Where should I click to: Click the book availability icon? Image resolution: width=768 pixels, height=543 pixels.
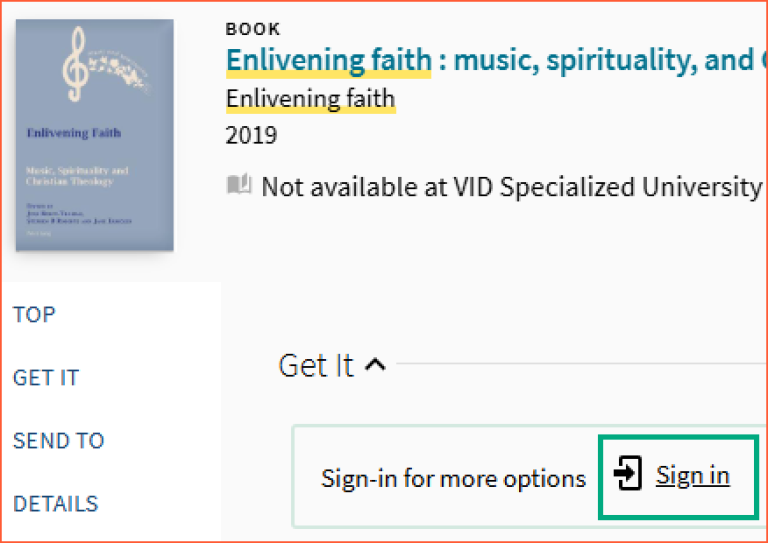[239, 185]
